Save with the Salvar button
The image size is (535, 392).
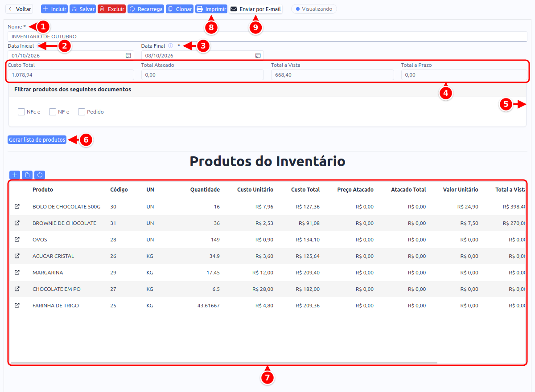[83, 9]
